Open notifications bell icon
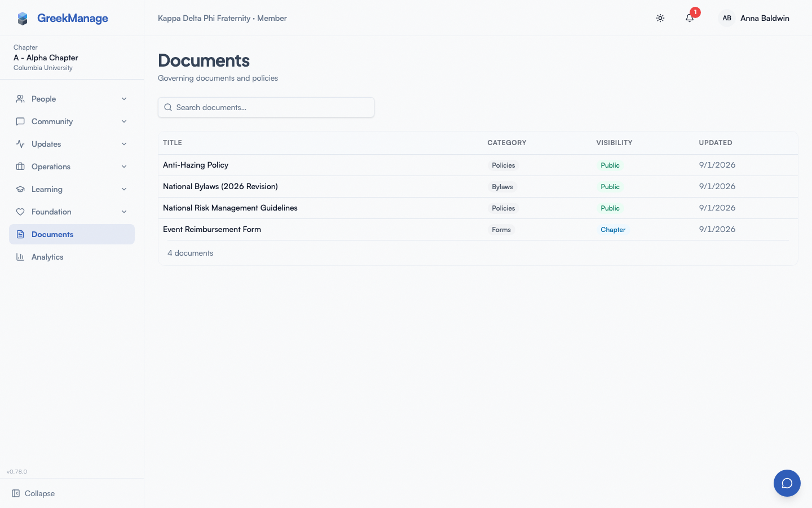This screenshot has height=508, width=812. click(690, 18)
